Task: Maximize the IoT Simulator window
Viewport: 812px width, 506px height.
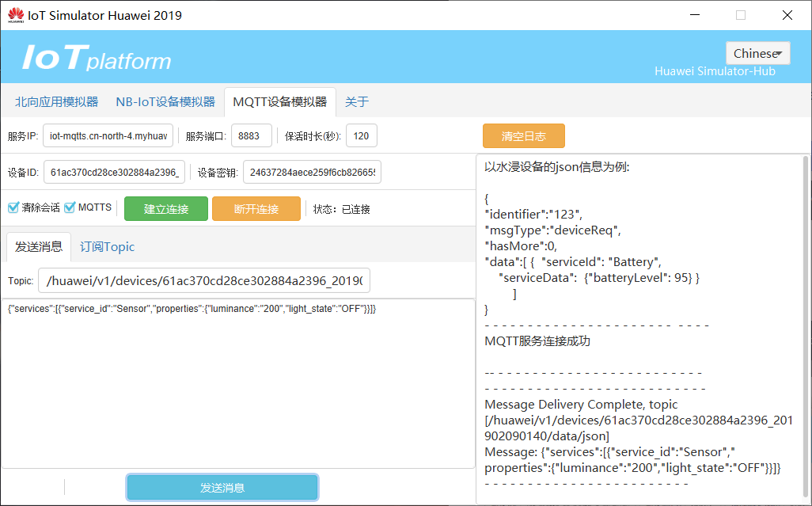Action: pyautogui.click(x=741, y=15)
